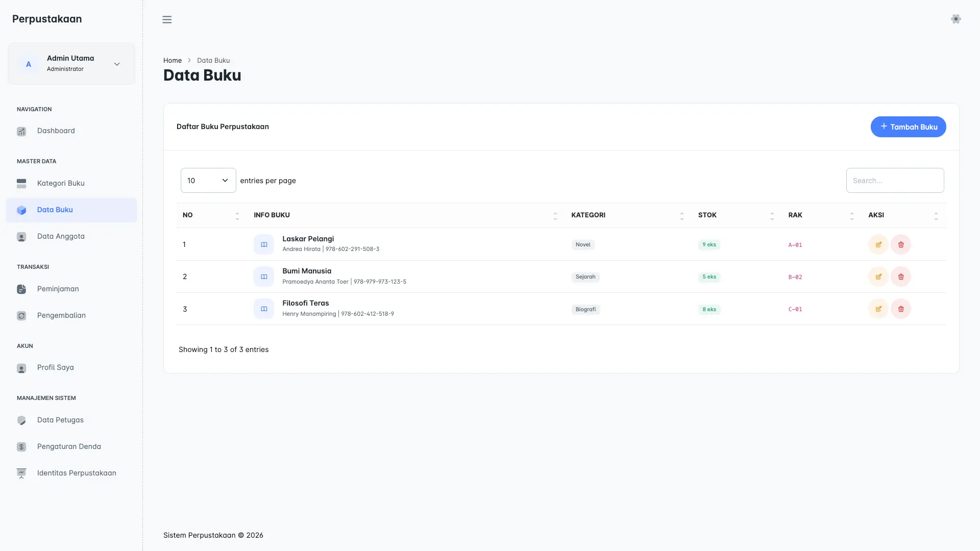Click the Filosofi Teras book title
The height and width of the screenshot is (551, 980).
(305, 303)
